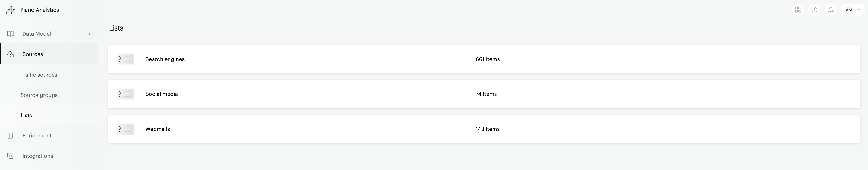Go to Source groups

pos(39,95)
